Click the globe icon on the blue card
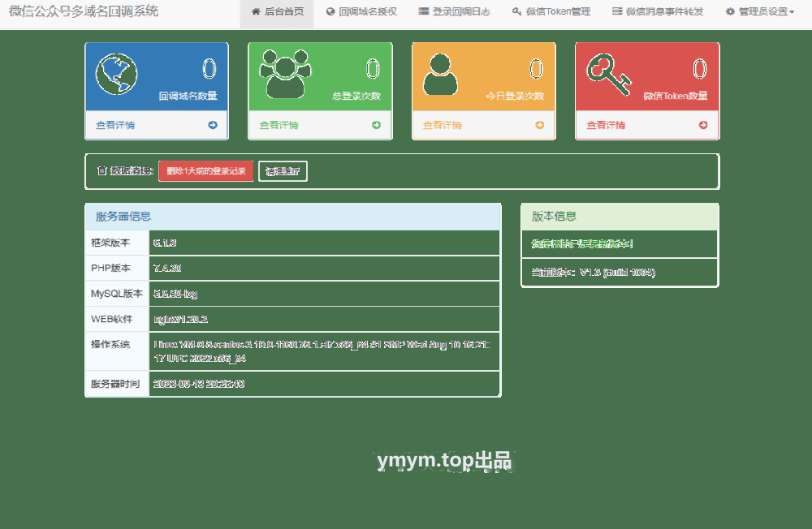 (x=116, y=74)
